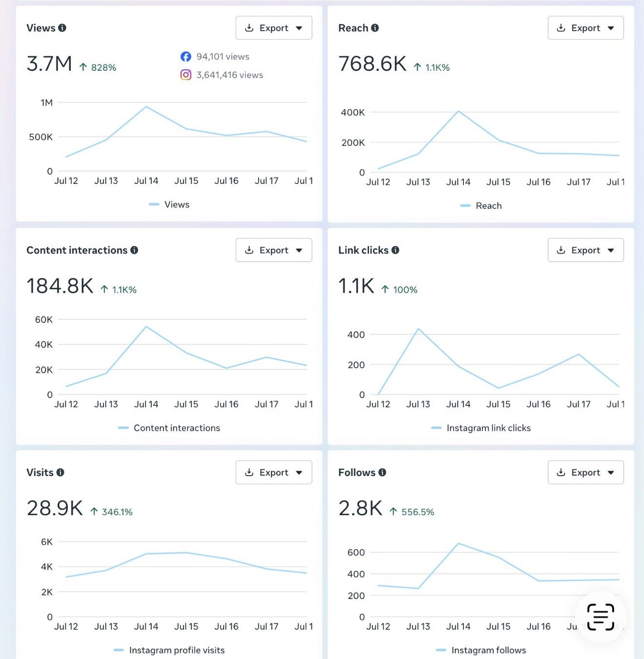
Task: Click the Follows card title
Action: pos(357,472)
